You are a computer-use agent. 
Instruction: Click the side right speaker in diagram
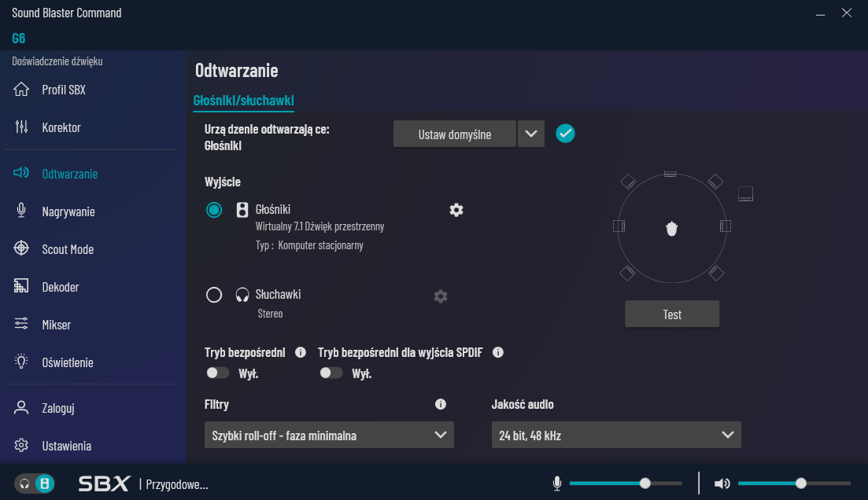coord(726,226)
